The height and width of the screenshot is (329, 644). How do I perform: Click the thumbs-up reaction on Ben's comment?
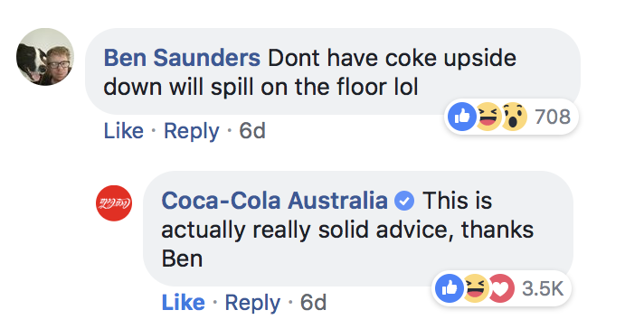click(461, 117)
